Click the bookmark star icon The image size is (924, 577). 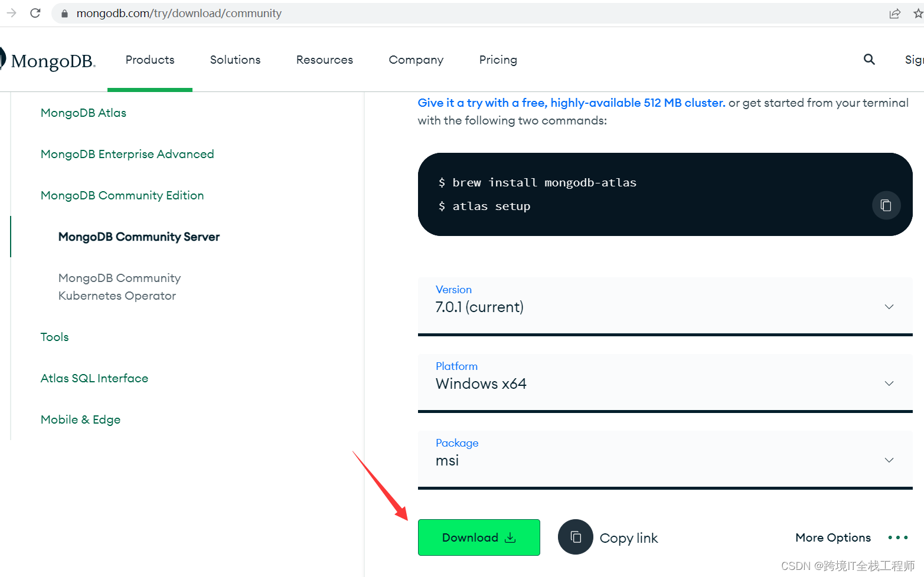coord(918,14)
